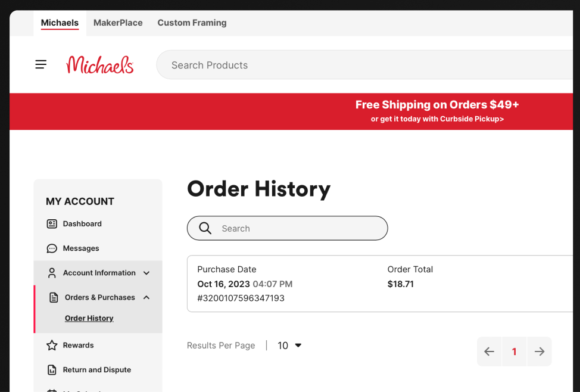Click the Search Products field
This screenshot has width=580, height=392.
click(x=357, y=65)
